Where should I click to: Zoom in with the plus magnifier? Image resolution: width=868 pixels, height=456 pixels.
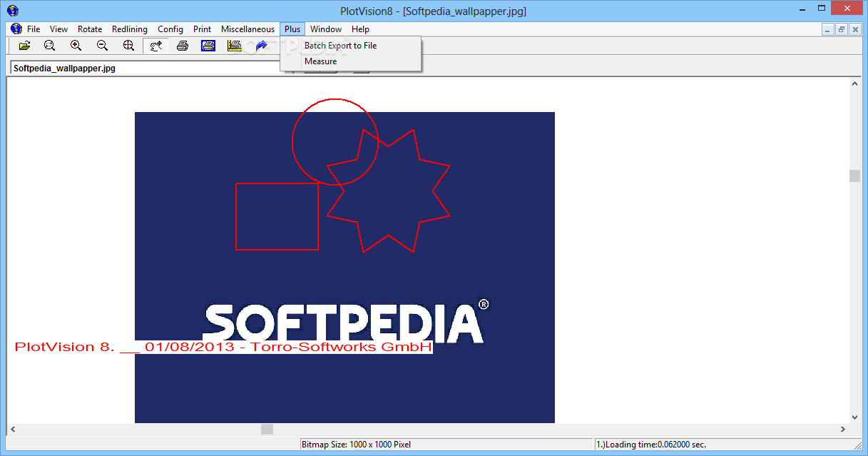[x=76, y=46]
